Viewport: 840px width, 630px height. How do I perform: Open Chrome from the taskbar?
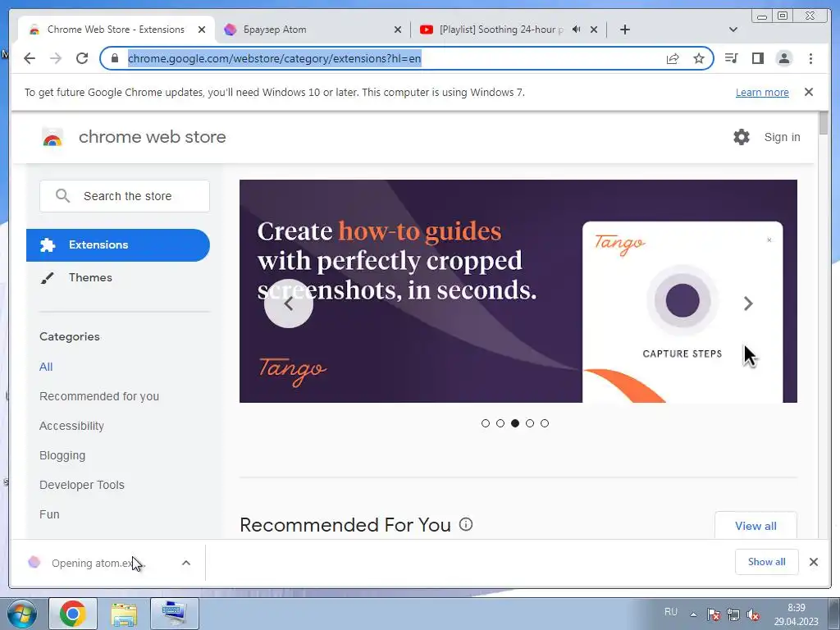click(x=73, y=614)
